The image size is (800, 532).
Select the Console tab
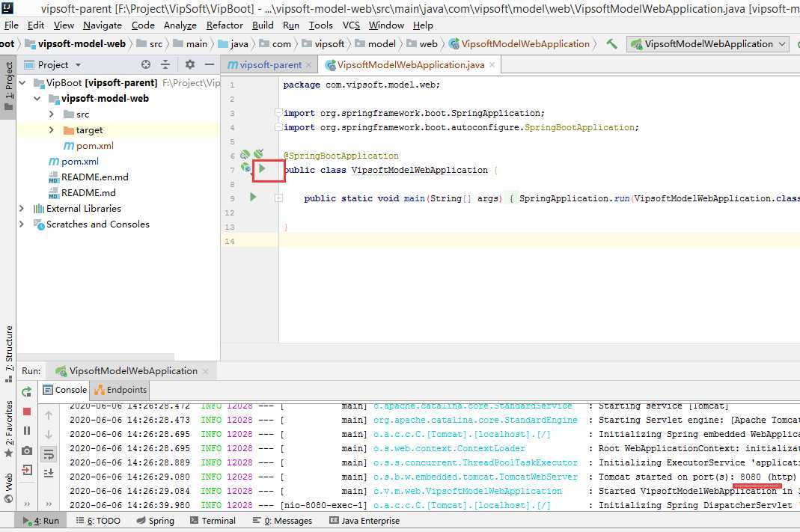(x=65, y=390)
